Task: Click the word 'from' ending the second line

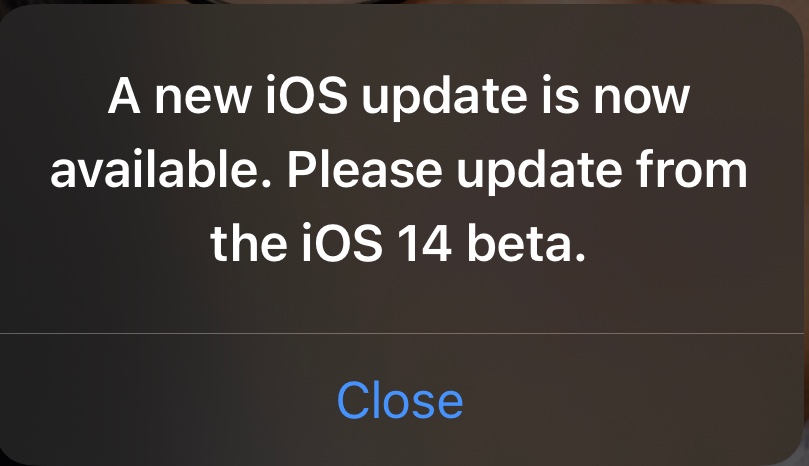Action: pyautogui.click(x=692, y=169)
